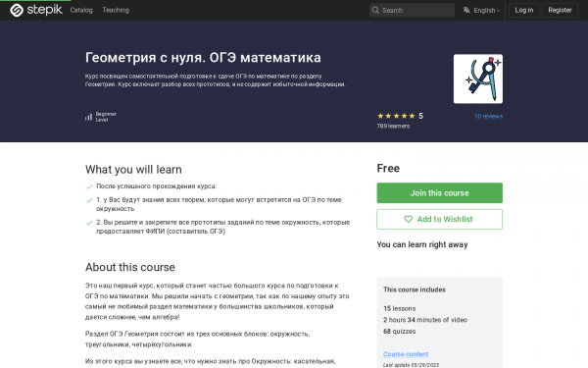The width and height of the screenshot is (588, 368).
Task: Click the What you will learn heading
Action: click(133, 170)
